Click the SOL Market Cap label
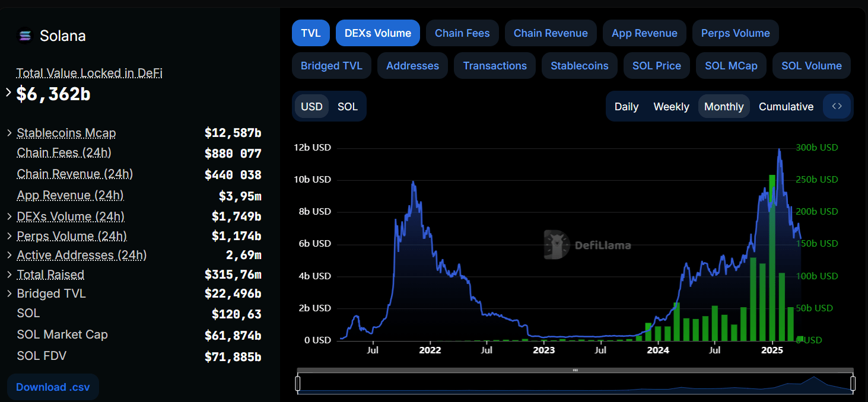Image resolution: width=868 pixels, height=402 pixels. 62,335
